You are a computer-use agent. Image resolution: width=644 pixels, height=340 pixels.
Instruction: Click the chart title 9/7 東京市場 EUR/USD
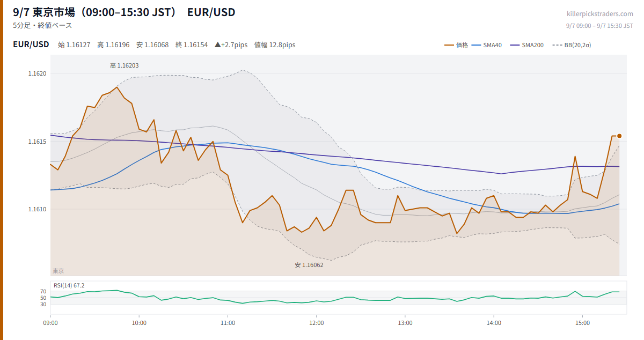[x=124, y=12]
